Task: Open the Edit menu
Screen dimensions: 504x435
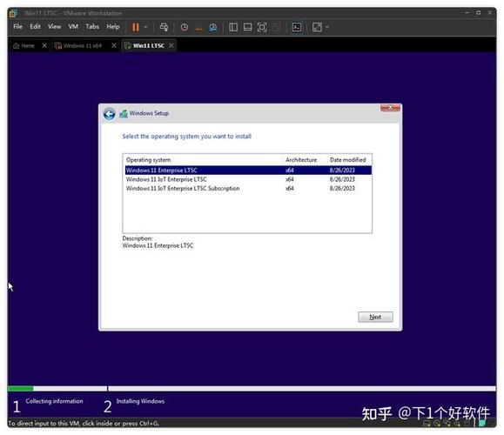Action: click(36, 27)
